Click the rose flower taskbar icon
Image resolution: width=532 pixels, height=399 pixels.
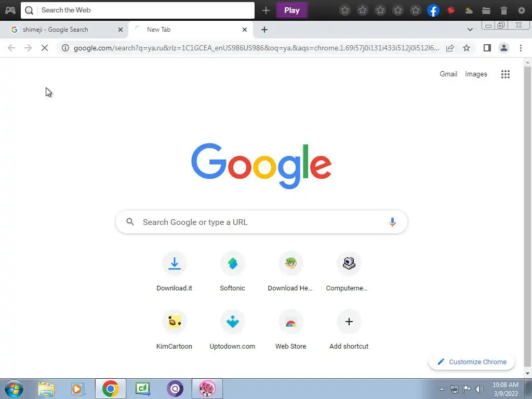207,389
